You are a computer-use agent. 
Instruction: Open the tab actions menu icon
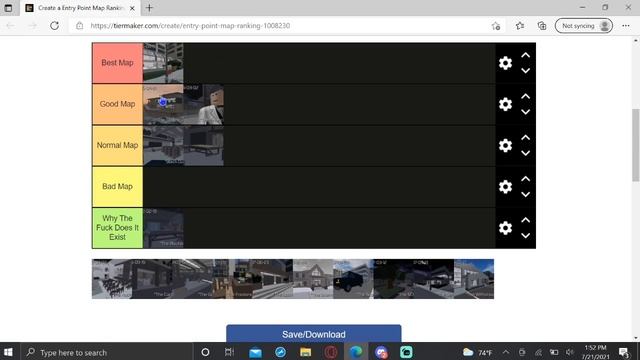click(x=8, y=8)
